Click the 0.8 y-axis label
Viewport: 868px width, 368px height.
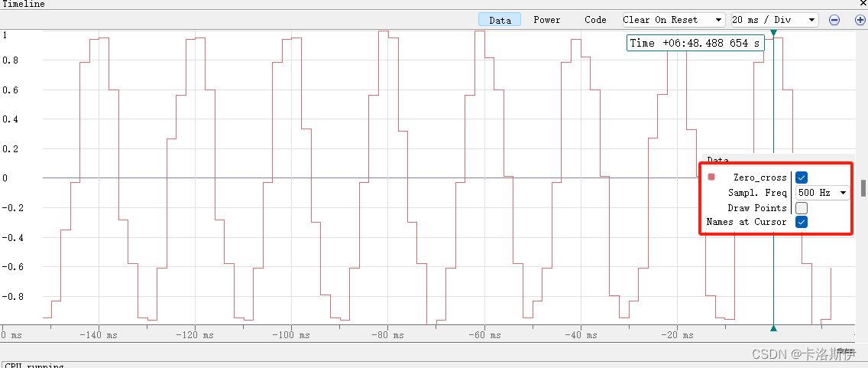pos(9,60)
